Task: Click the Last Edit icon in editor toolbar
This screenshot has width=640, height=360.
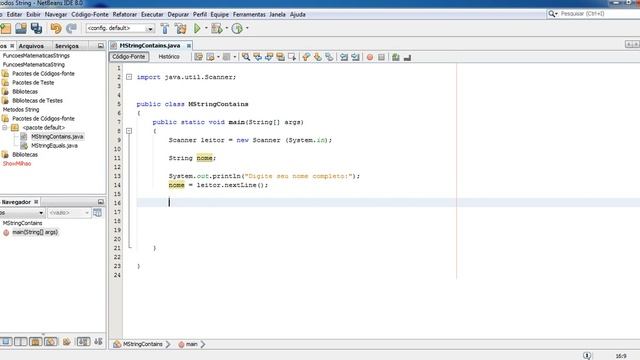Action: tap(198, 57)
